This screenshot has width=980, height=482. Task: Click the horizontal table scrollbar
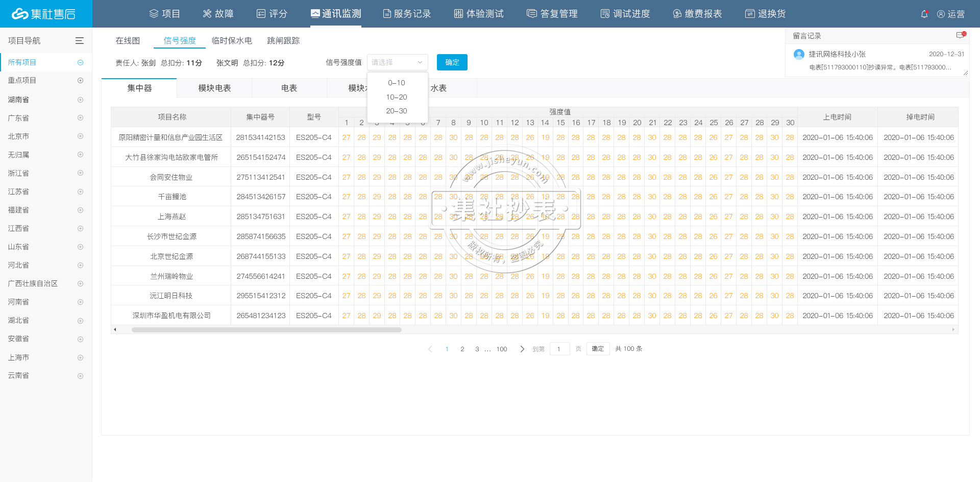click(x=266, y=330)
